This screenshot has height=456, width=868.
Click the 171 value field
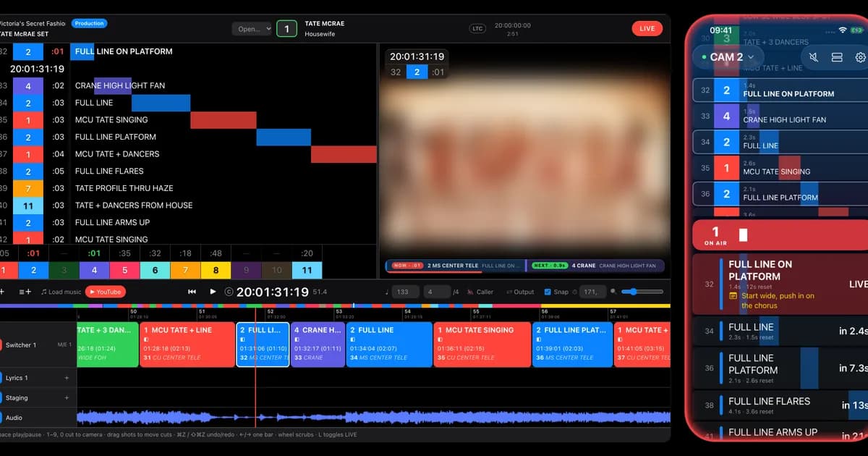(x=595, y=292)
